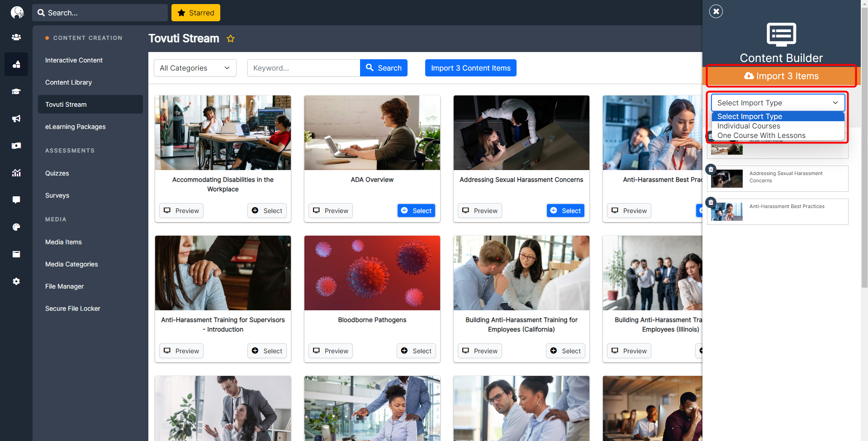Preview Bloodborne Pathogens course
The width and height of the screenshot is (868, 441).
[331, 351]
